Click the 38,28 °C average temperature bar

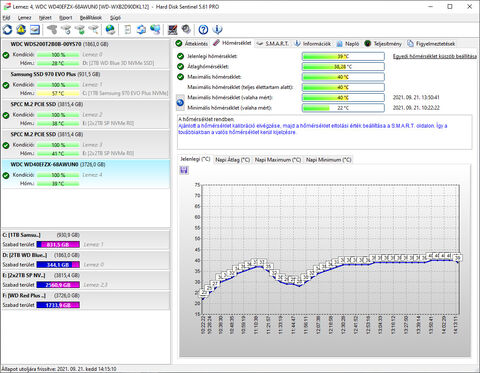click(x=343, y=67)
